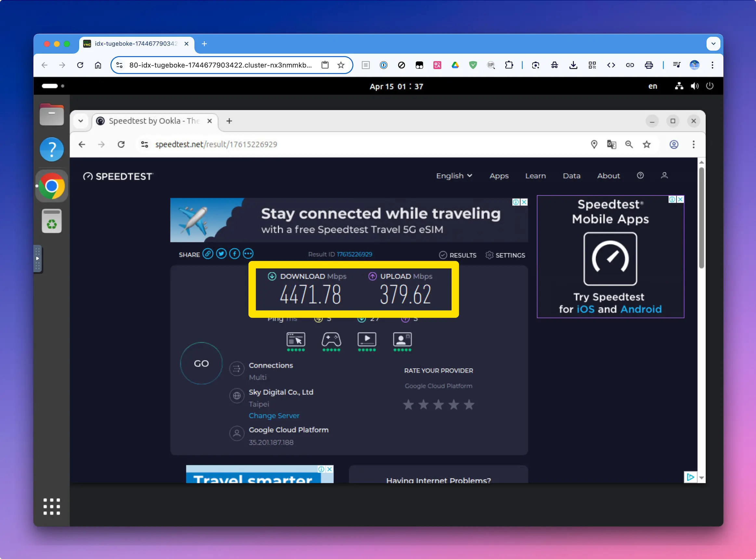756x559 pixels.
Task: Close the Speedtest Mobile Apps ad
Action: (x=680, y=199)
